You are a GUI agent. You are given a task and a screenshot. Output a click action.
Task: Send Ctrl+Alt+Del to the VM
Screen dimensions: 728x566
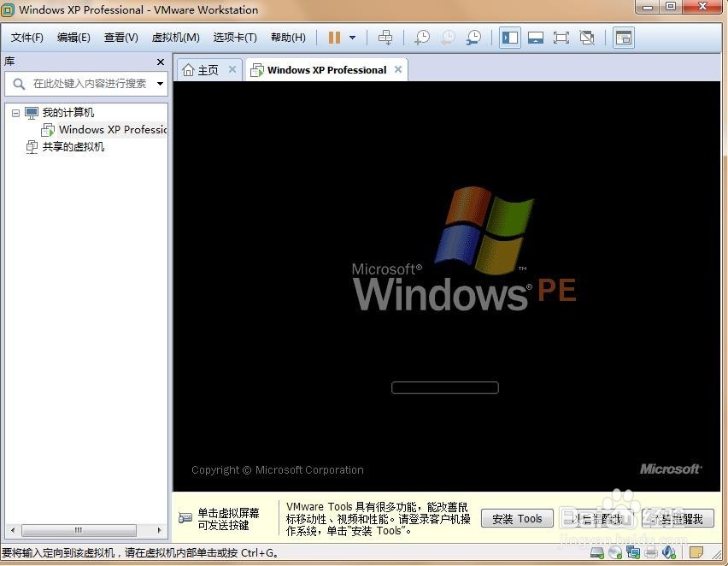tap(385, 38)
